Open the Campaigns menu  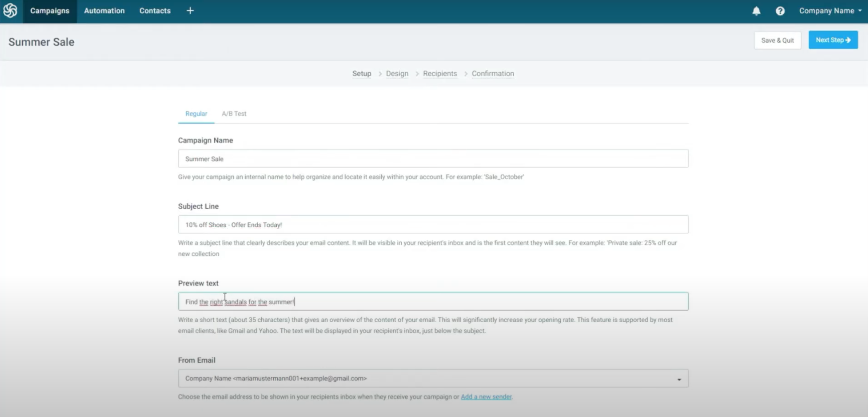[50, 11]
